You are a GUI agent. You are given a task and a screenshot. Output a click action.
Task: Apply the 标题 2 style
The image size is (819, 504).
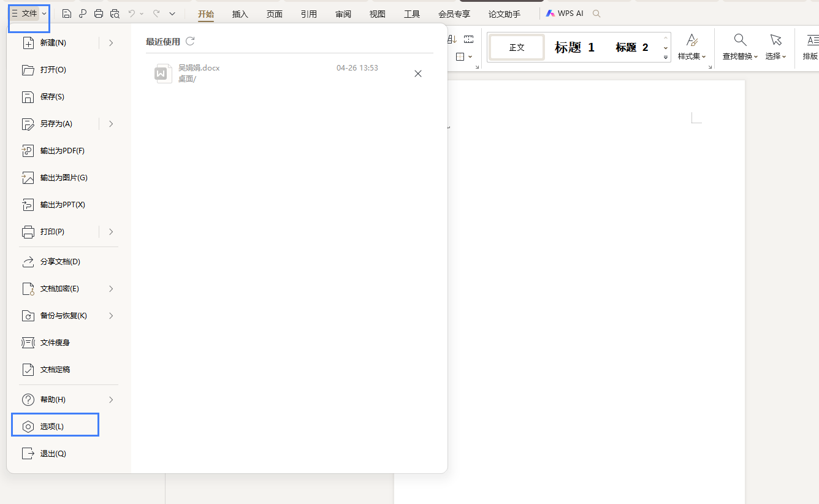pos(632,47)
